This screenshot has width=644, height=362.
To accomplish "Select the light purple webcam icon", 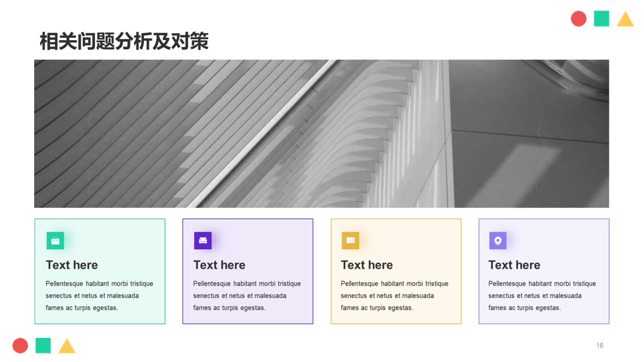I will 498,241.
